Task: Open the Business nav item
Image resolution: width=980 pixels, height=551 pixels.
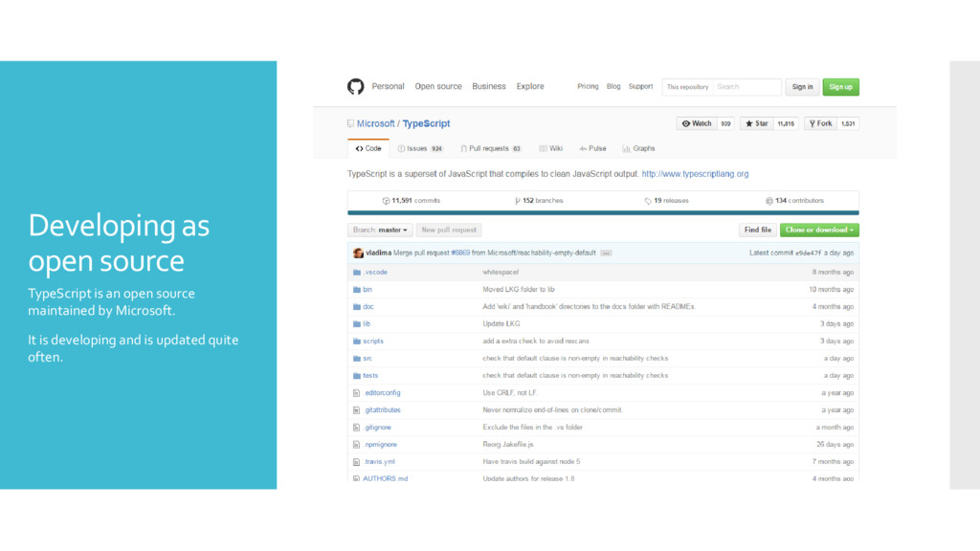Action: coord(489,86)
